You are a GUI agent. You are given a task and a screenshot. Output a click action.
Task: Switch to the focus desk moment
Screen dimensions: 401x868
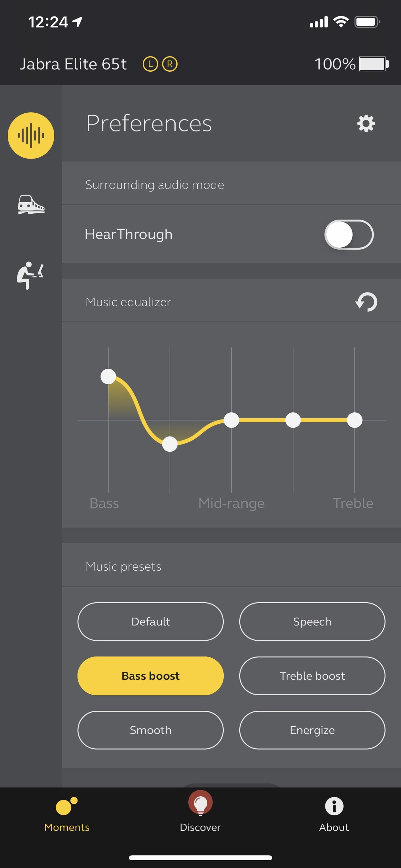[30, 275]
